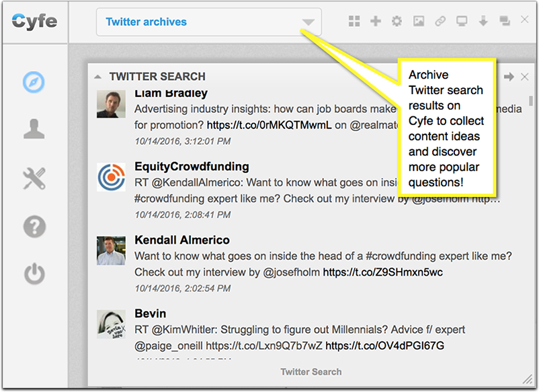Screen dimensions: 539x392
Task: Open the dashboards grid view icon
Action: point(354,21)
